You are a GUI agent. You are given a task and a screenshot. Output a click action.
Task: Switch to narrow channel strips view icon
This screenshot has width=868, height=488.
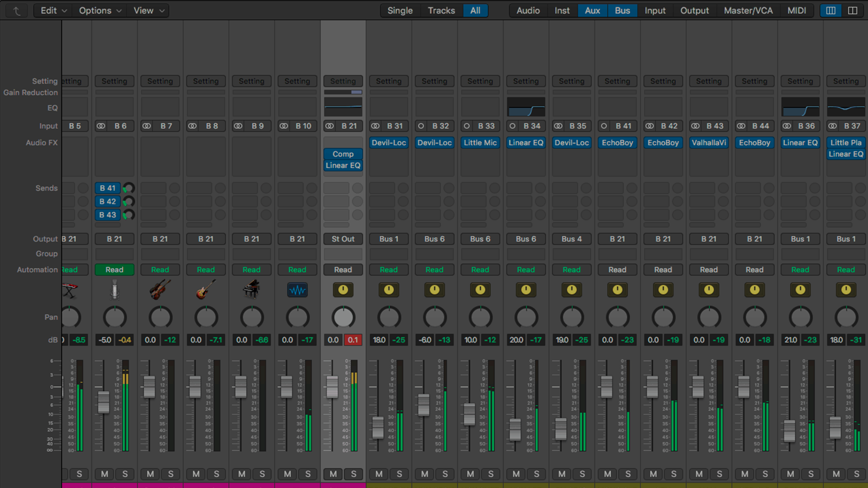831,11
